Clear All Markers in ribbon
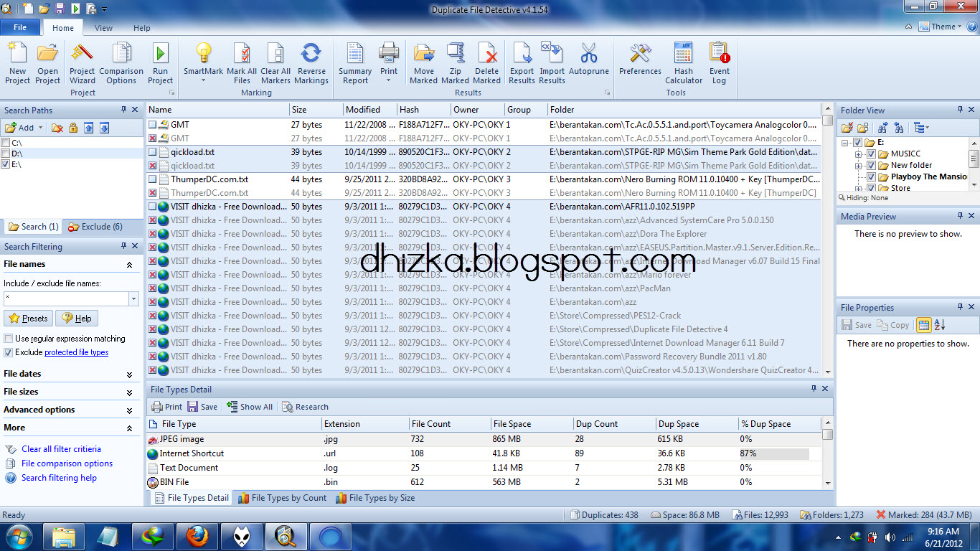Image resolution: width=980 pixels, height=551 pixels. click(x=275, y=63)
